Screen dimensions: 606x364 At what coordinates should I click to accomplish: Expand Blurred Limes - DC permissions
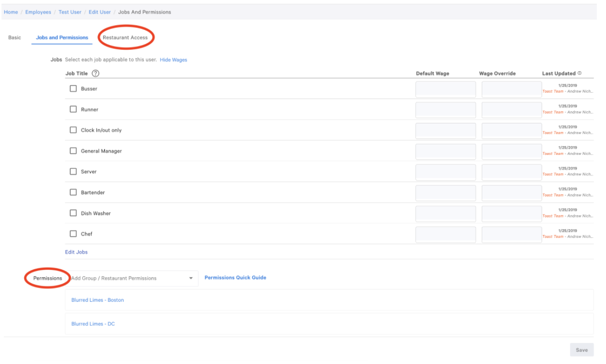click(93, 324)
